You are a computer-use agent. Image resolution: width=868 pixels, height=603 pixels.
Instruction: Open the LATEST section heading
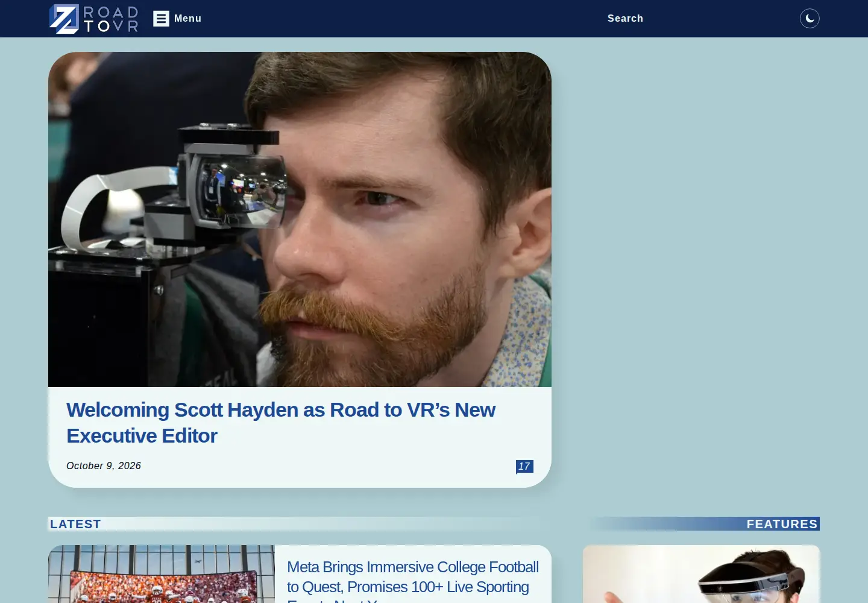click(75, 524)
